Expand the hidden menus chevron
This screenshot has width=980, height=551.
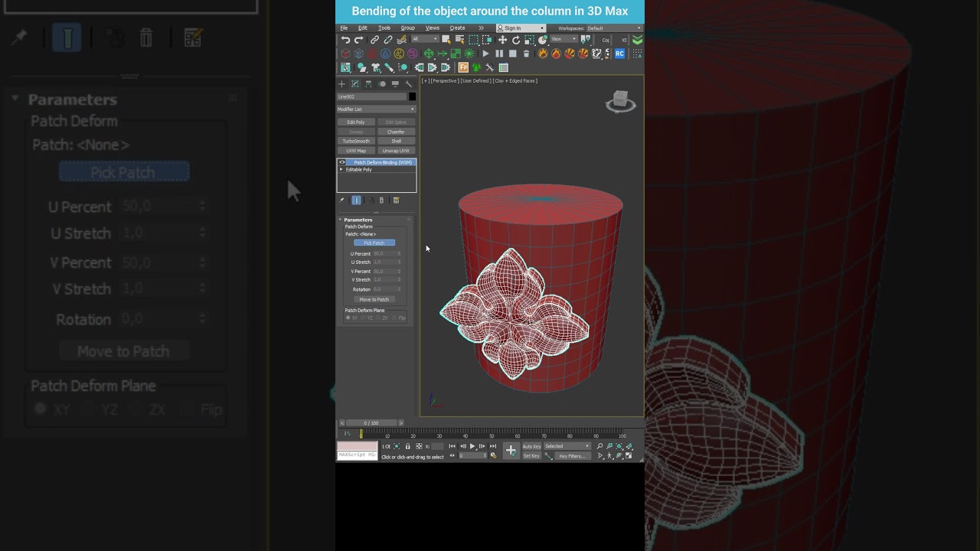coord(481,28)
